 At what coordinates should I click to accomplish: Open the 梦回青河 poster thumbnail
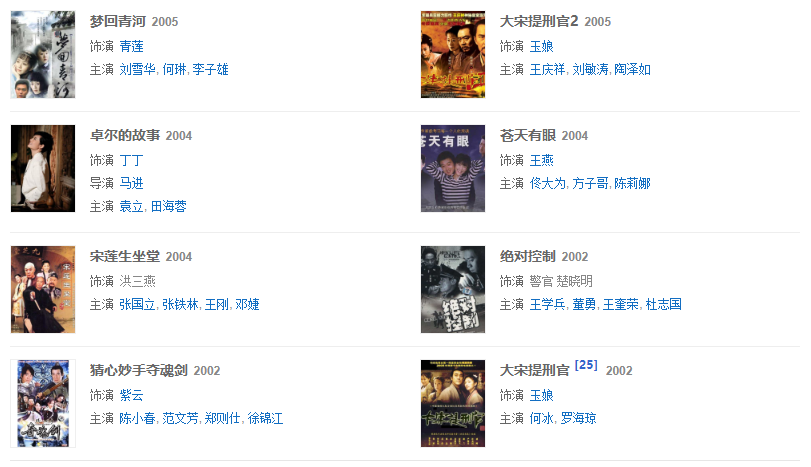tap(43, 54)
